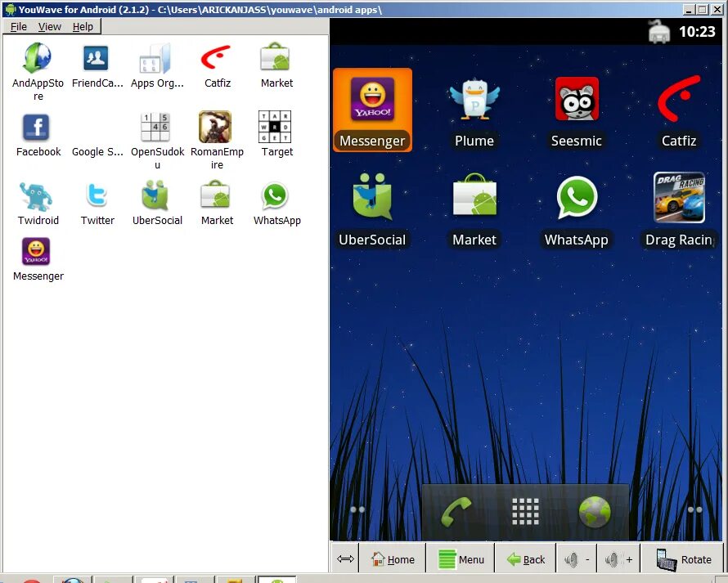
Task: Toggle the panel with the double-arrow button
Action: [345, 559]
